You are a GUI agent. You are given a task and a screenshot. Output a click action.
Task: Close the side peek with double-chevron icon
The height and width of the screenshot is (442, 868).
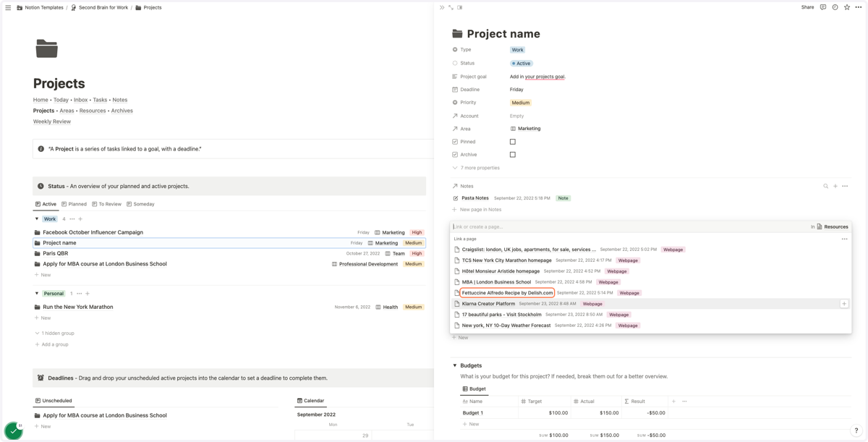coord(442,7)
